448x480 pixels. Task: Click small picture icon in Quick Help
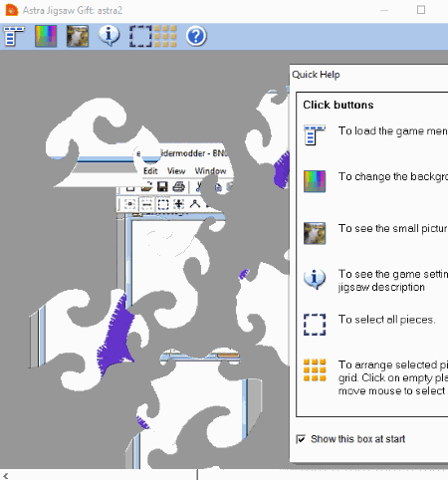(315, 233)
